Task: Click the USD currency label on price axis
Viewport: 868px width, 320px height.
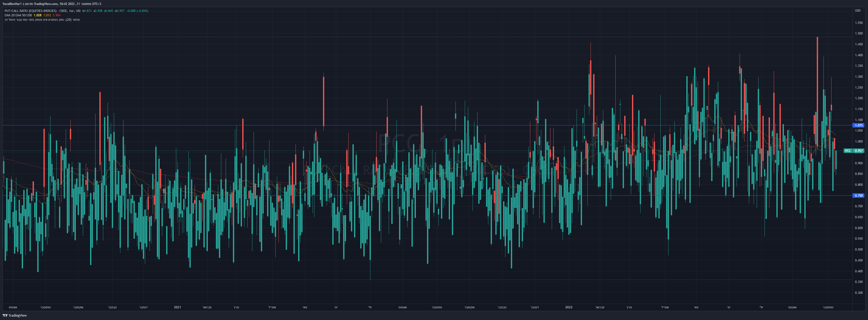Action: (x=858, y=10)
